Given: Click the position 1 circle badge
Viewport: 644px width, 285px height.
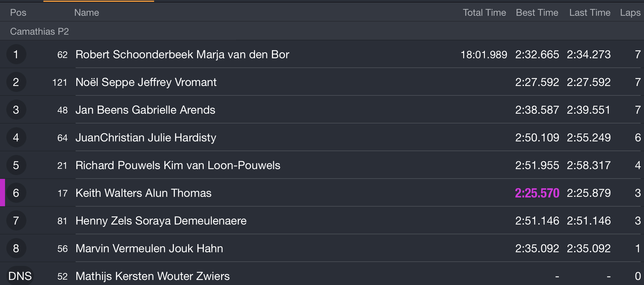Looking at the screenshot, I should [x=16, y=54].
